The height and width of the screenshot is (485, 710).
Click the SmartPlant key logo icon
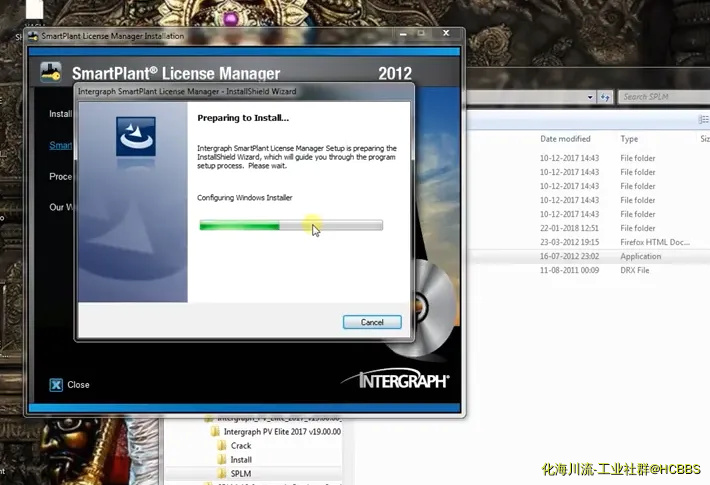tap(51, 72)
